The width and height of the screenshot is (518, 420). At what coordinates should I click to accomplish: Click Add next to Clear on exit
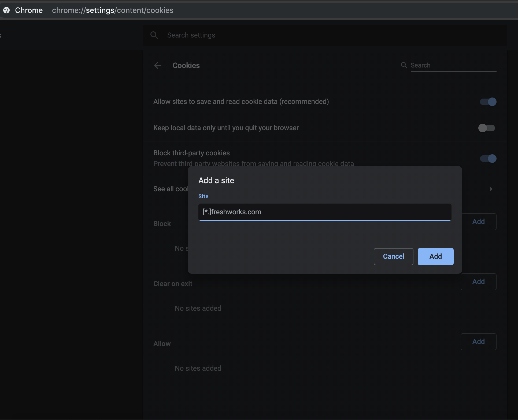(x=478, y=282)
